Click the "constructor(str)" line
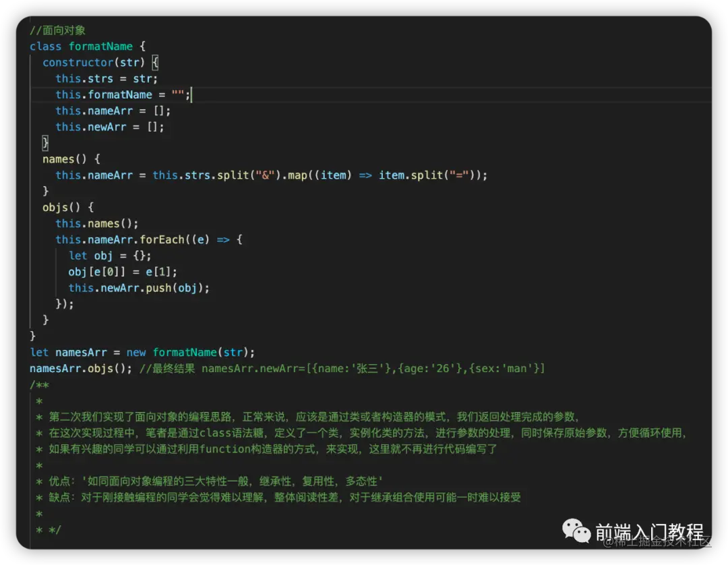Screen dimensions: 728x565 [100, 62]
